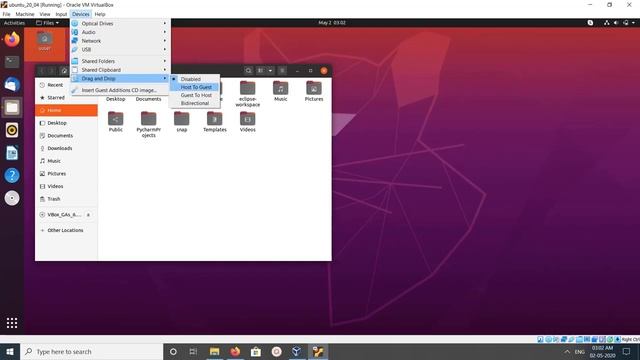Open the PycharmProjects folder
640x360 pixels.
(149, 124)
